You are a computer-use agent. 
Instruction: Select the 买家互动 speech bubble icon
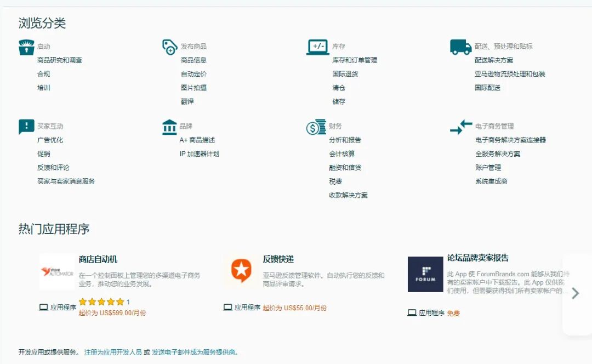pyautogui.click(x=26, y=126)
